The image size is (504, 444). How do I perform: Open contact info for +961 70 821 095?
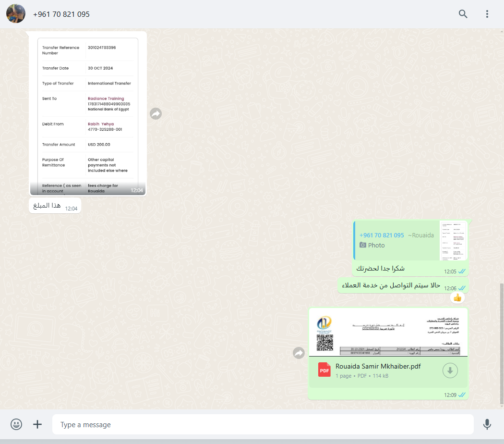(61, 14)
